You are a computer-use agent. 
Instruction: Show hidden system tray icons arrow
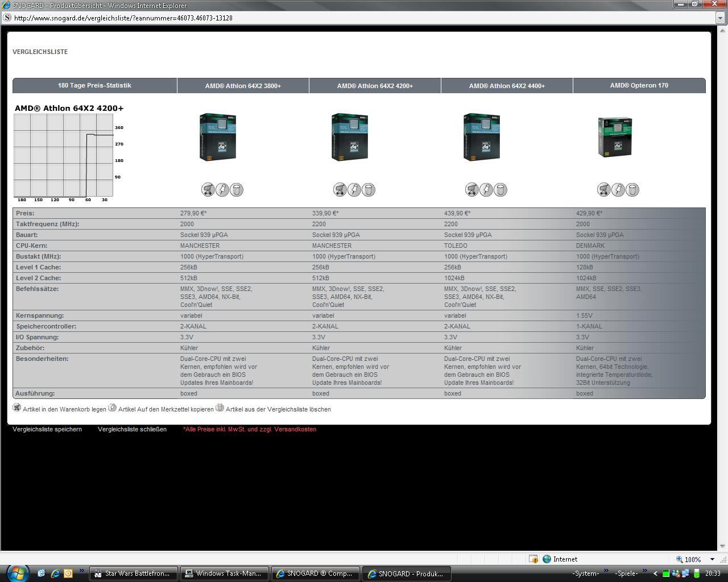click(x=655, y=573)
